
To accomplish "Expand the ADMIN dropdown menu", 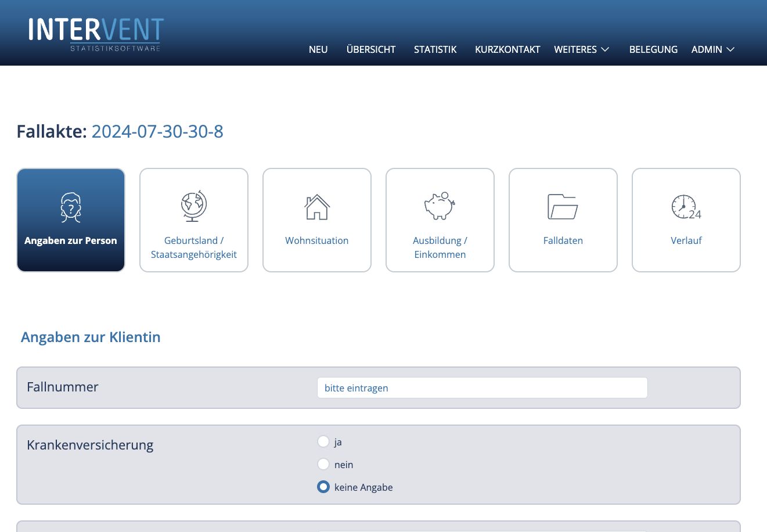I will (x=713, y=49).
